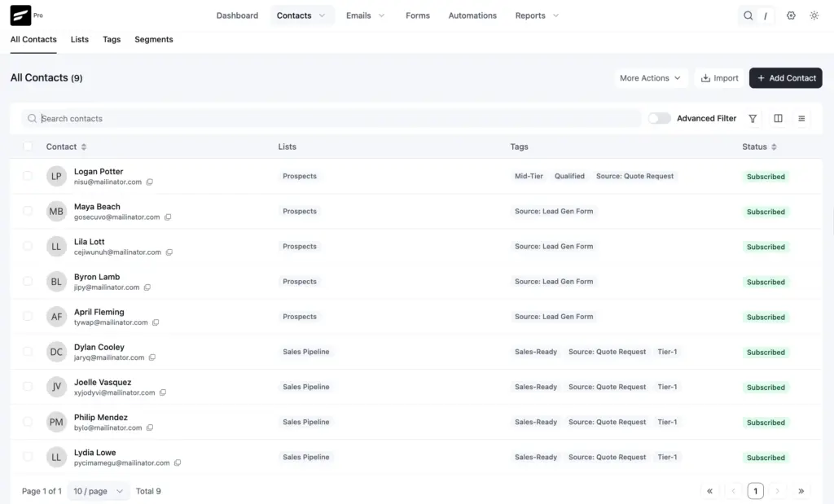Click April Fleming's Source: Lead Gen Form tag
Screen dimensions: 834x504
[554, 317]
